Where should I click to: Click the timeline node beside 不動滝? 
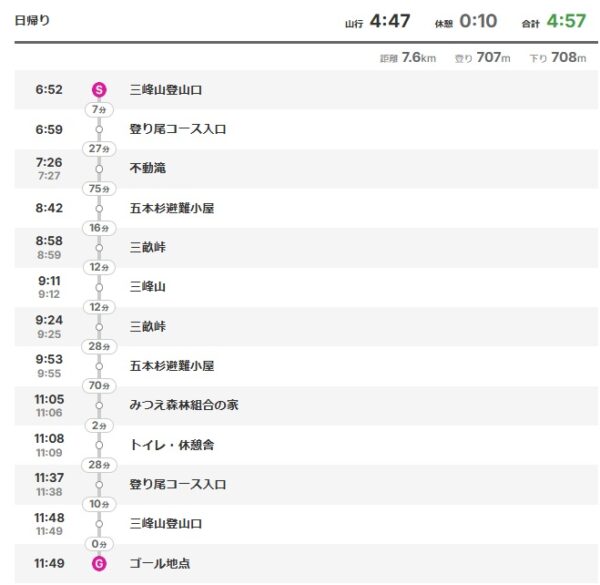tap(98, 169)
